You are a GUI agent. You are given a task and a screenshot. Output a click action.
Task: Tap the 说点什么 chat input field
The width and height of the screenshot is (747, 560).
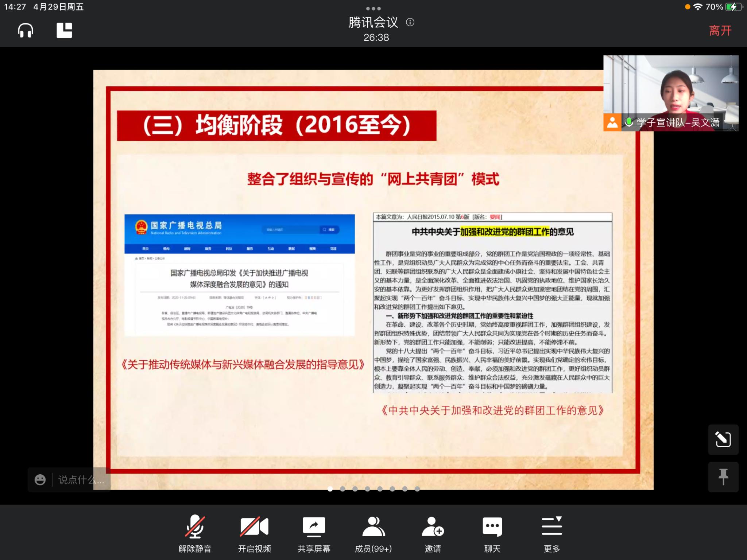coord(81,480)
